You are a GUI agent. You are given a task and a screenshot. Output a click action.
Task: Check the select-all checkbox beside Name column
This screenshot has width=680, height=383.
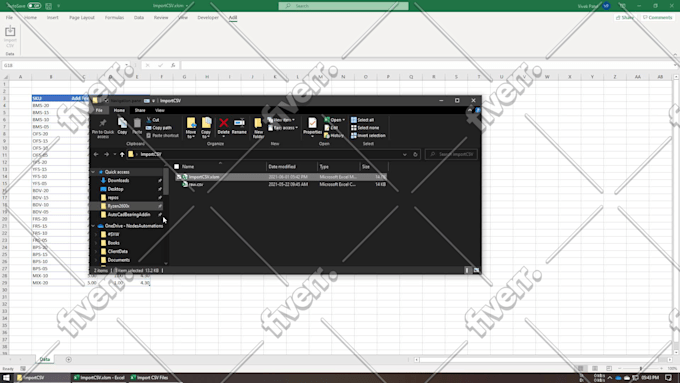click(177, 167)
